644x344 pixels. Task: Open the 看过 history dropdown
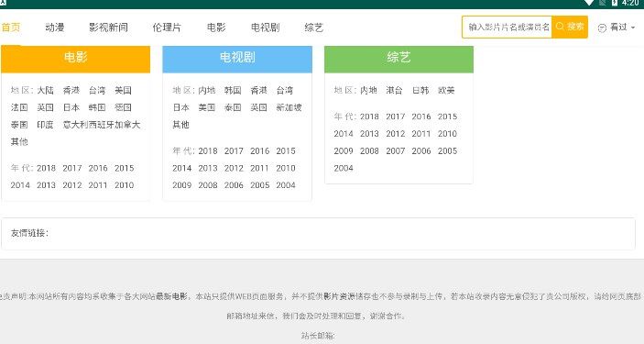[x=617, y=28]
